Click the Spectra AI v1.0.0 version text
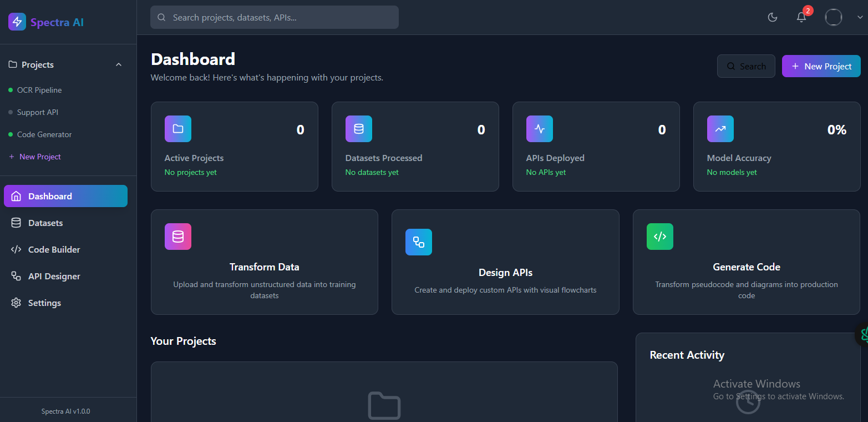 [x=66, y=411]
